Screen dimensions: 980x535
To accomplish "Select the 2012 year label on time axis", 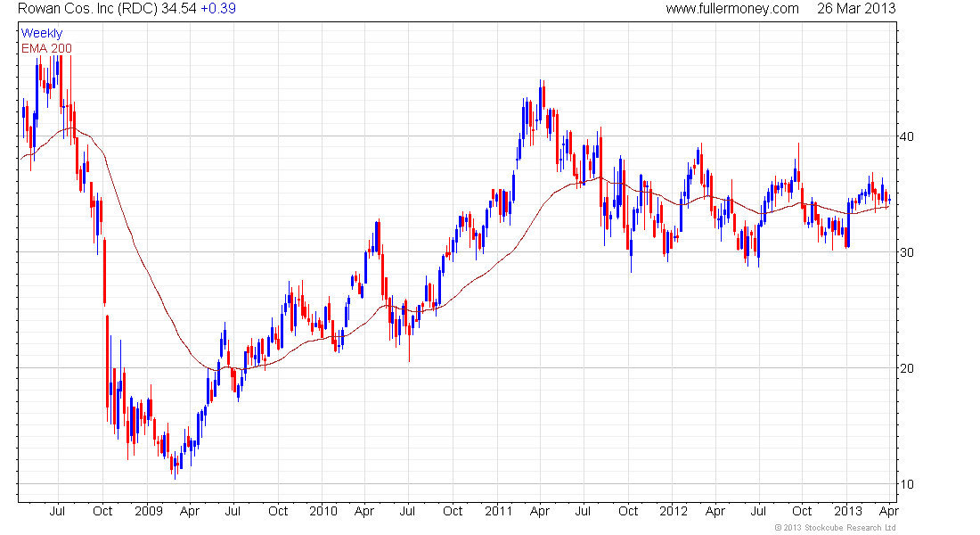I will (x=674, y=511).
